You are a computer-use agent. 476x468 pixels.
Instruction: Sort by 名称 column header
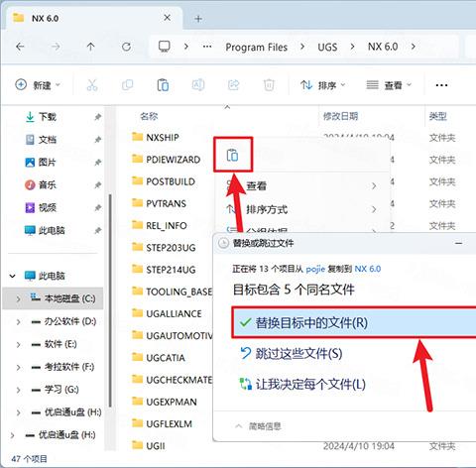149,116
